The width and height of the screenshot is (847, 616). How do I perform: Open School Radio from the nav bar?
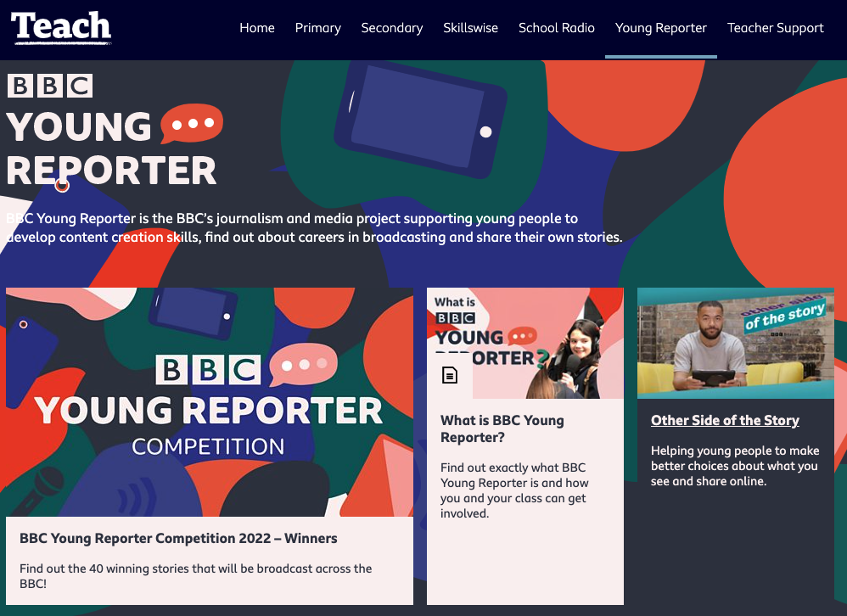(x=557, y=28)
